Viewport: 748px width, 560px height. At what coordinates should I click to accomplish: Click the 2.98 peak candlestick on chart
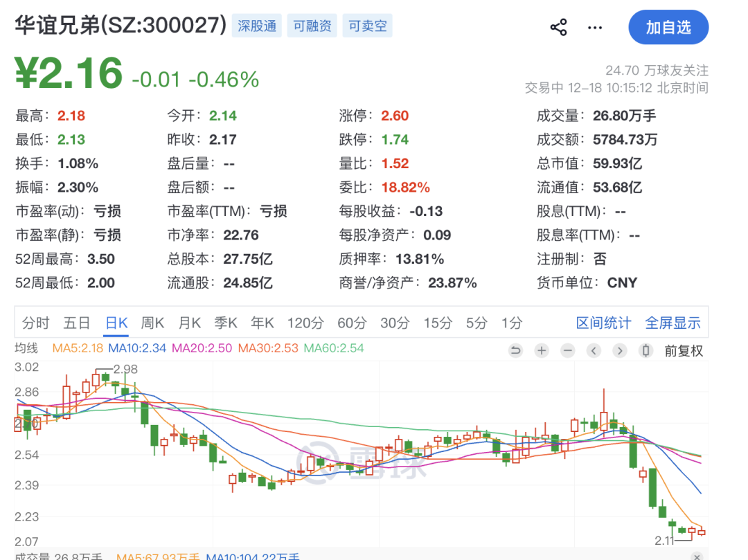[105, 378]
